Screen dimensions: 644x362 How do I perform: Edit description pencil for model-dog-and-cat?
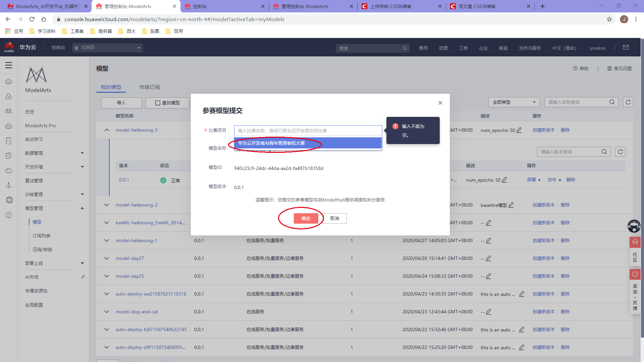tap(488, 312)
